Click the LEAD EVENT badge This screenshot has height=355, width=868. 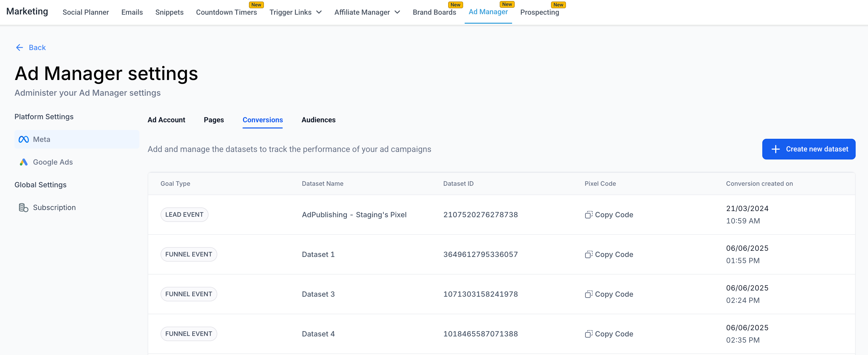coord(184,215)
